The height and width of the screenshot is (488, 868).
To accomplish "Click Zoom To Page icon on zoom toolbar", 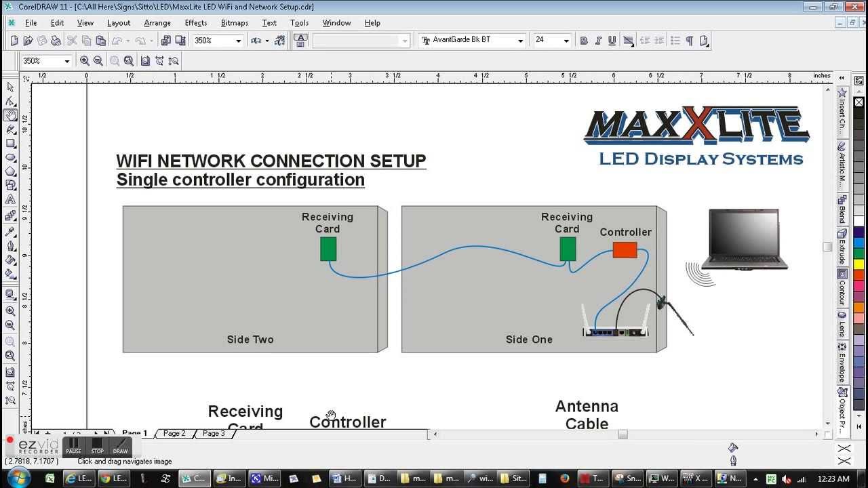I will click(145, 61).
